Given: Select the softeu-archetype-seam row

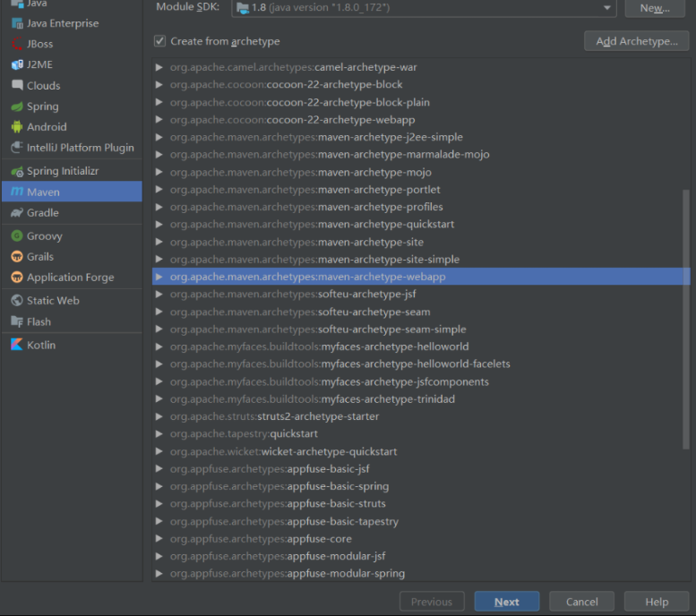Looking at the screenshot, I should 421,312.
